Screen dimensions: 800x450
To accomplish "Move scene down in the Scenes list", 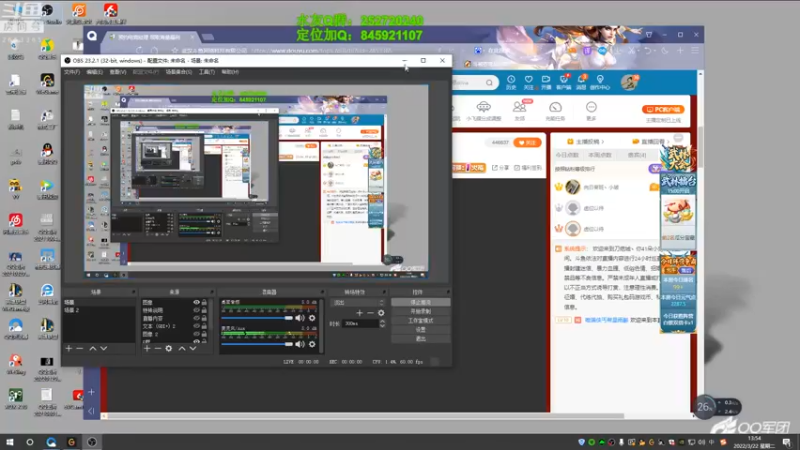I will [x=104, y=348].
